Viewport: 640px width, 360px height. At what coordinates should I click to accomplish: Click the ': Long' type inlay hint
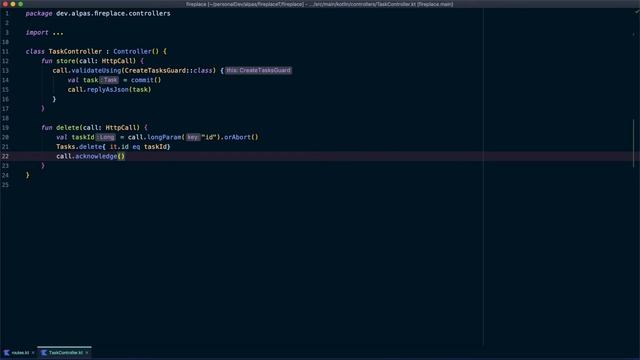coord(106,137)
